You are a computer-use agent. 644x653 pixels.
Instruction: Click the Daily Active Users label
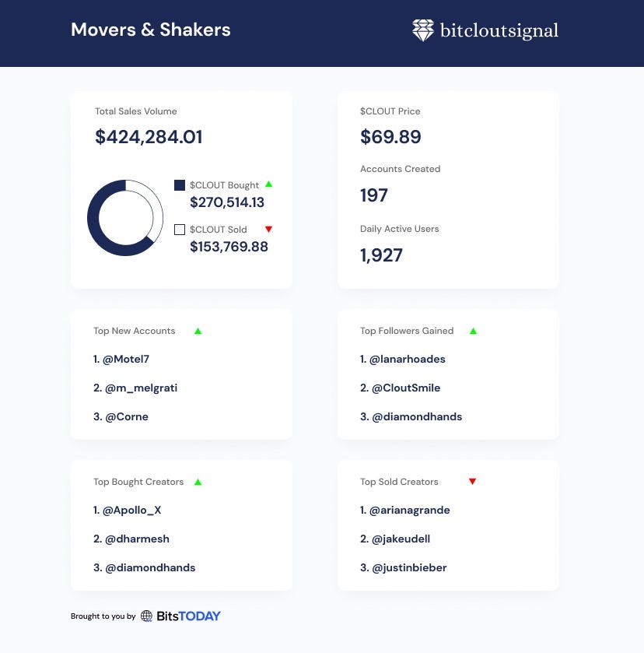pyautogui.click(x=399, y=229)
